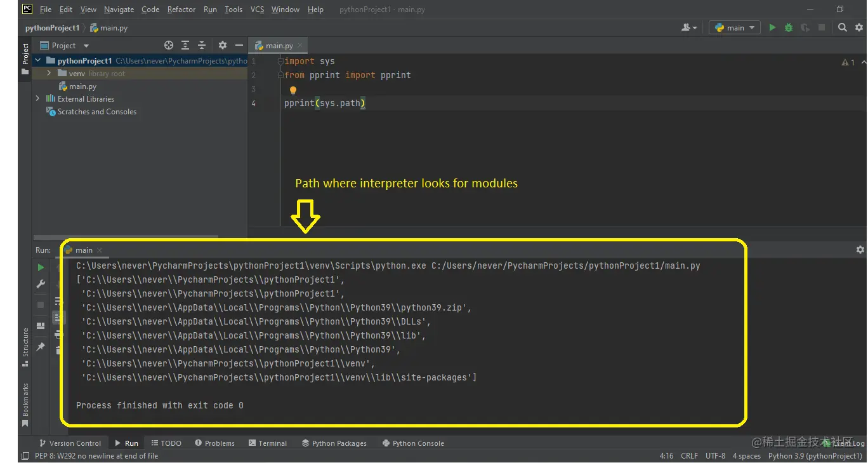
Task: Collapse the pythonProject1 tree node
Action: tap(37, 60)
